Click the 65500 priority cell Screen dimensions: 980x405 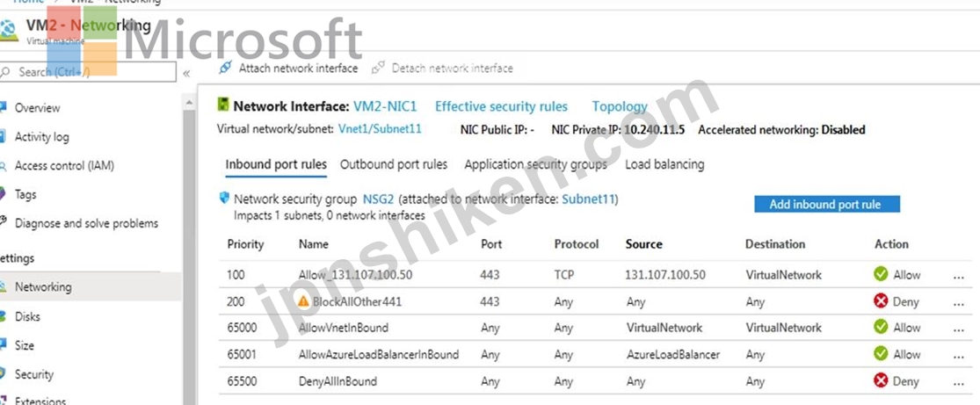(242, 380)
